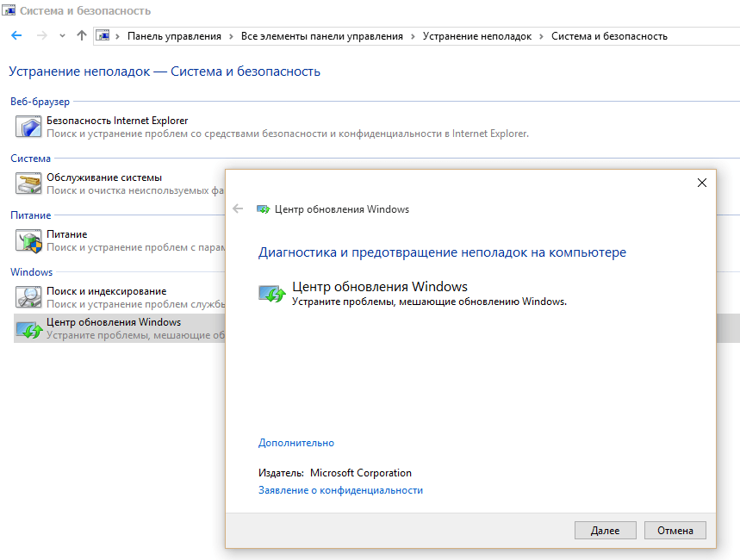Click dialog heading 'Диагностика и предотвращение неполадок'
This screenshot has width=740, height=560.
pyautogui.click(x=442, y=252)
